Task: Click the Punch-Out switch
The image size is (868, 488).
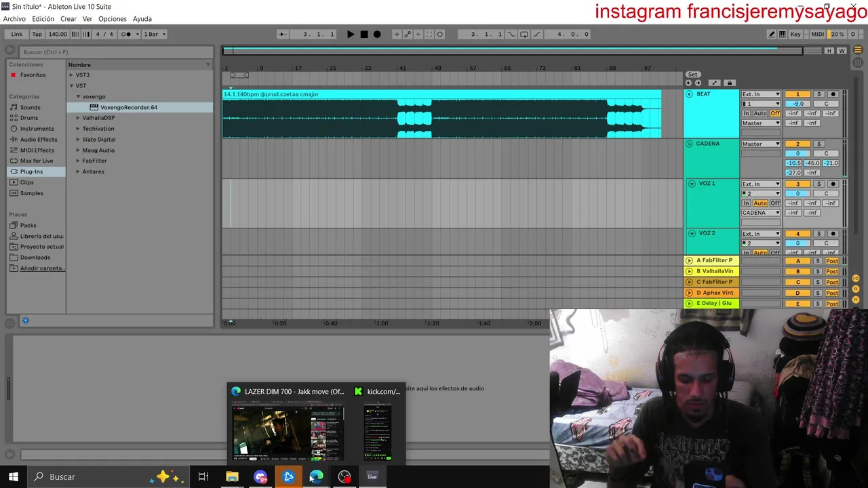Action: (537, 35)
